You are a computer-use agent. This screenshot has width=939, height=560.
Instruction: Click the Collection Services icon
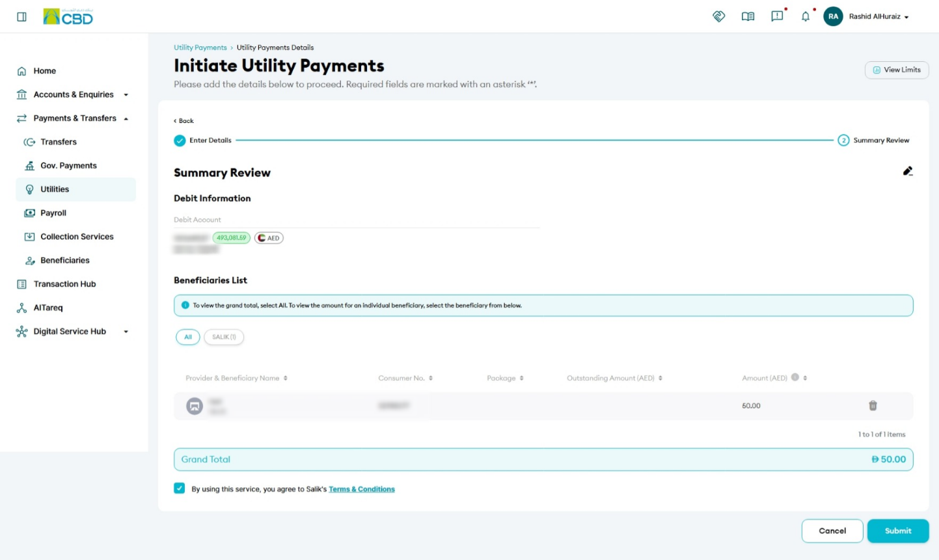pos(29,237)
